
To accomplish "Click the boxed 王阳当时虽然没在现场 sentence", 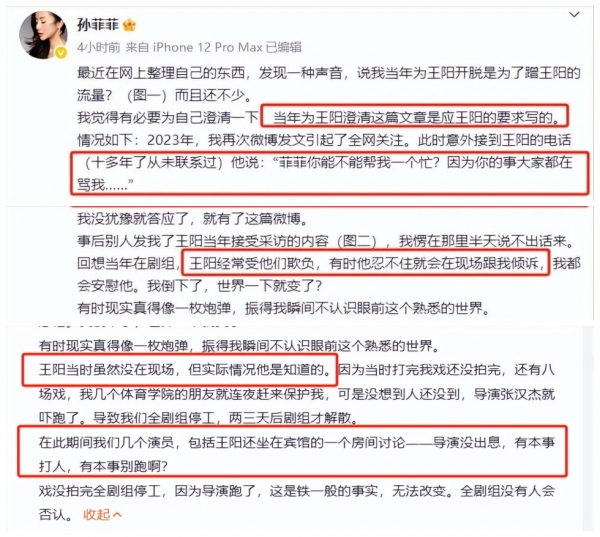I will 179,369.
